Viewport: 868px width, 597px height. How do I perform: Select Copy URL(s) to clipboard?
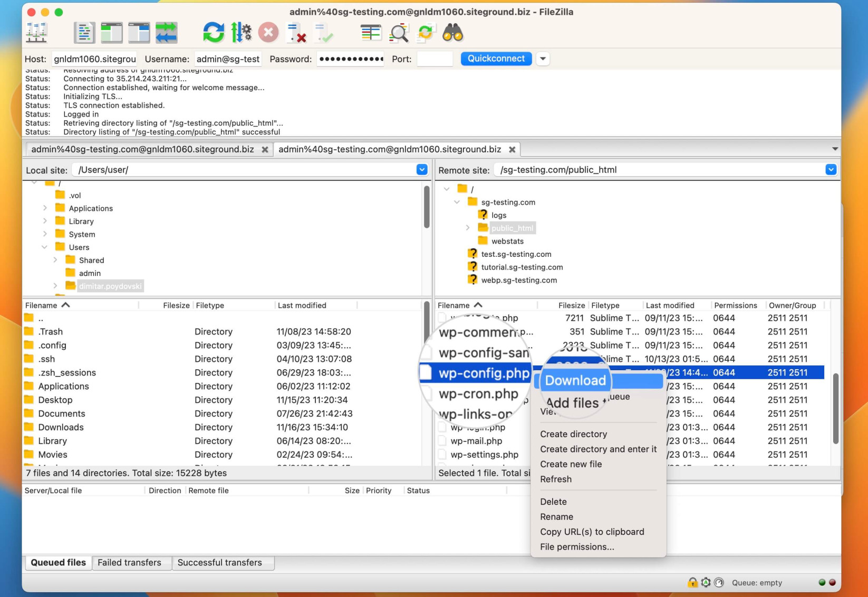592,532
